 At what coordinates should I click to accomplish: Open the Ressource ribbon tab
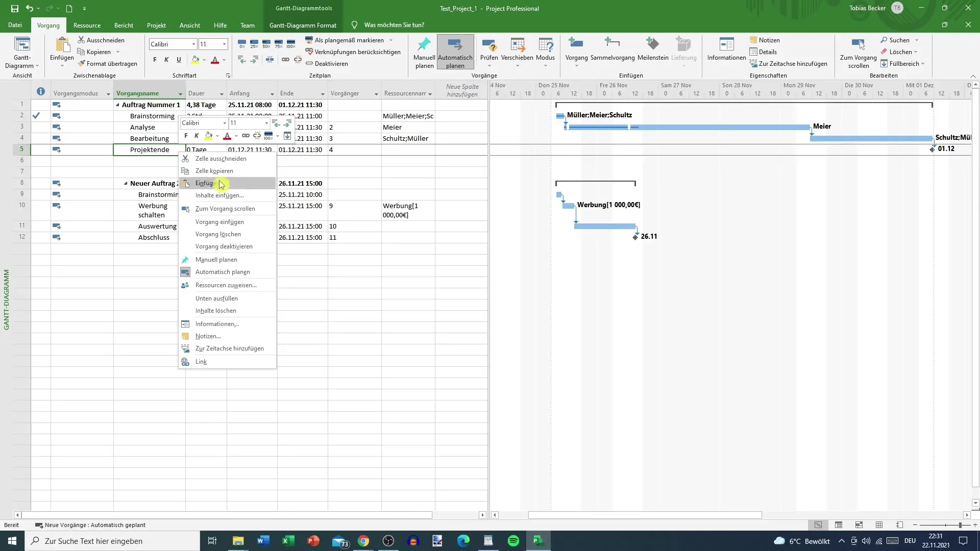click(x=87, y=25)
